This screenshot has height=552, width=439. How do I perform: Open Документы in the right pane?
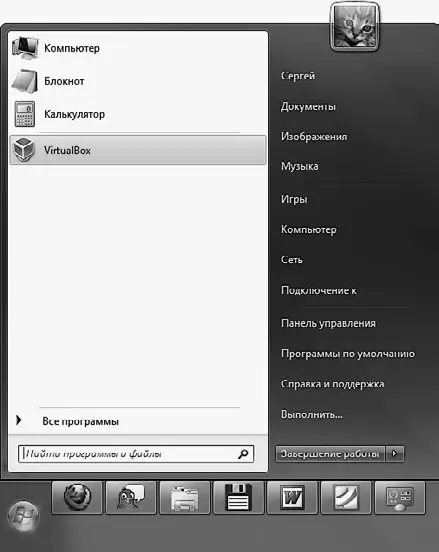click(x=308, y=106)
